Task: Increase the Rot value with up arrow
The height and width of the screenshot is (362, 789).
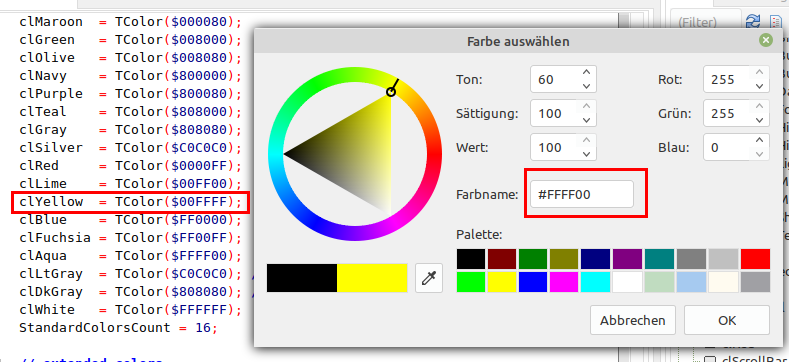Action: coord(759,73)
